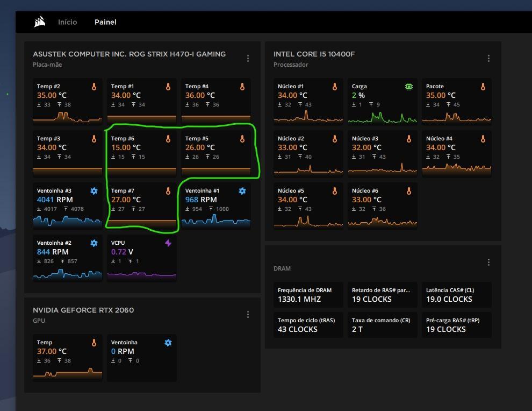Click thermometer icon on Pacote card
This screenshot has width=532, height=411.
[483, 87]
